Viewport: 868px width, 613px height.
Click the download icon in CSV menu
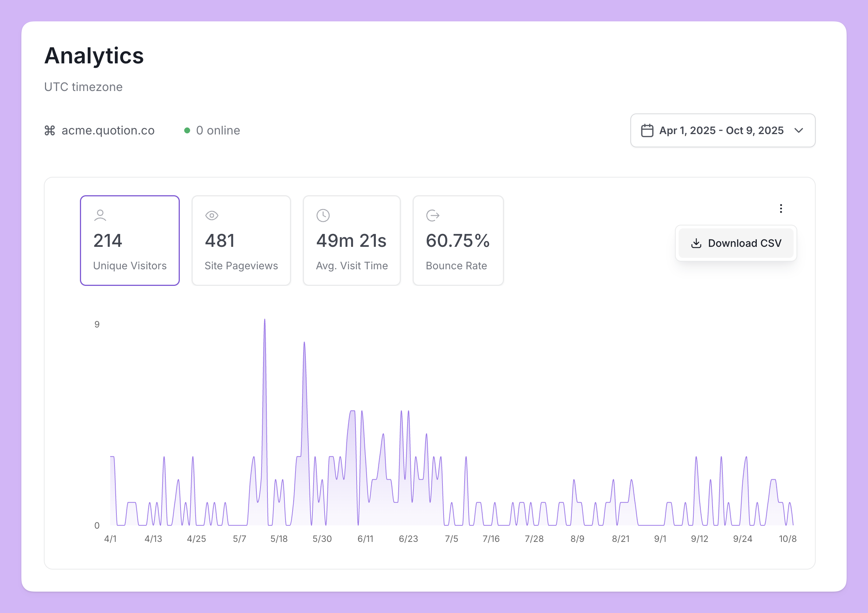pos(696,243)
